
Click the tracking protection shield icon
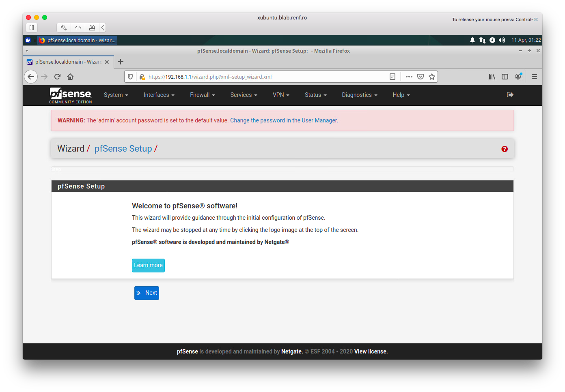click(x=130, y=77)
